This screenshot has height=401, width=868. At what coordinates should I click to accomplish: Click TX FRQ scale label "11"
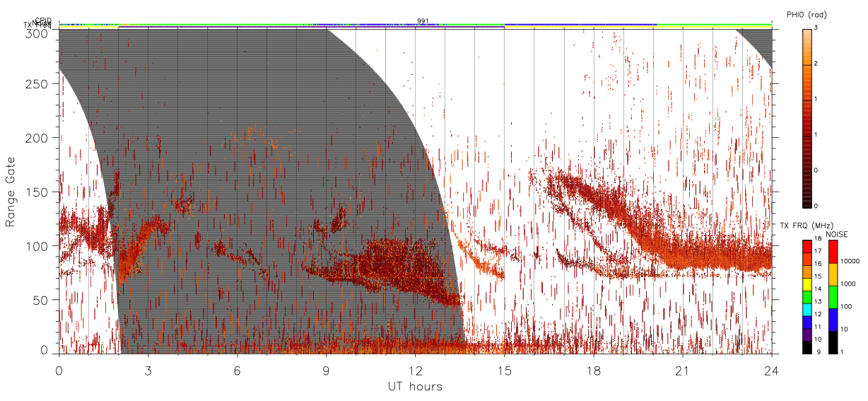coord(818,327)
